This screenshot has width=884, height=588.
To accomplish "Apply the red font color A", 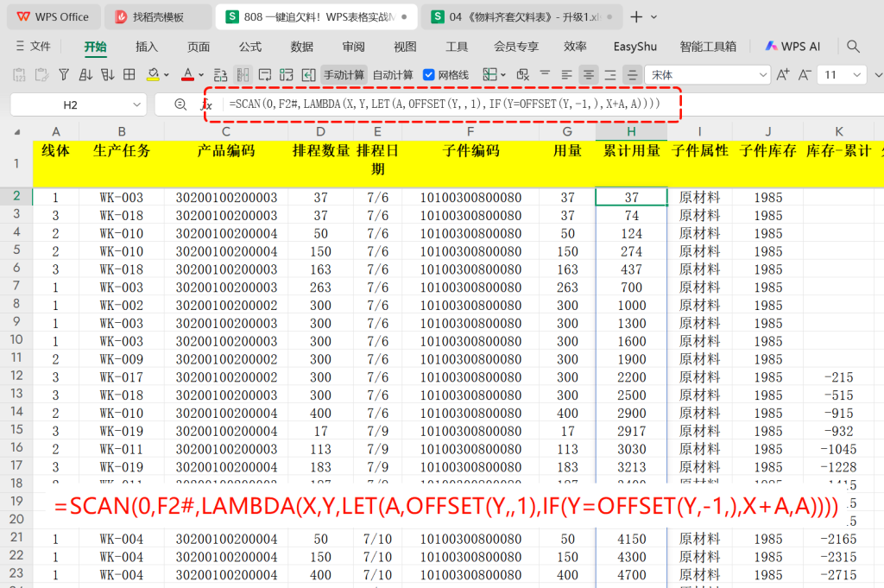I will tap(187, 75).
